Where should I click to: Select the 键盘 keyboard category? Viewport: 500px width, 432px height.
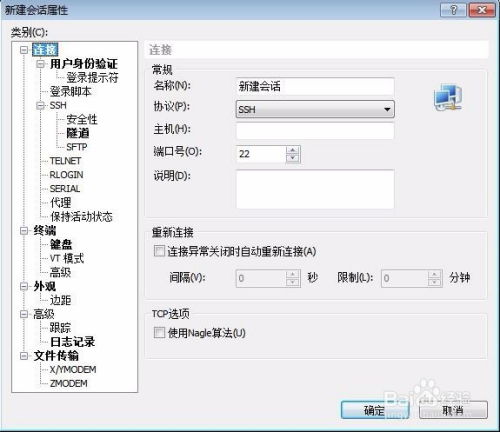tap(61, 244)
